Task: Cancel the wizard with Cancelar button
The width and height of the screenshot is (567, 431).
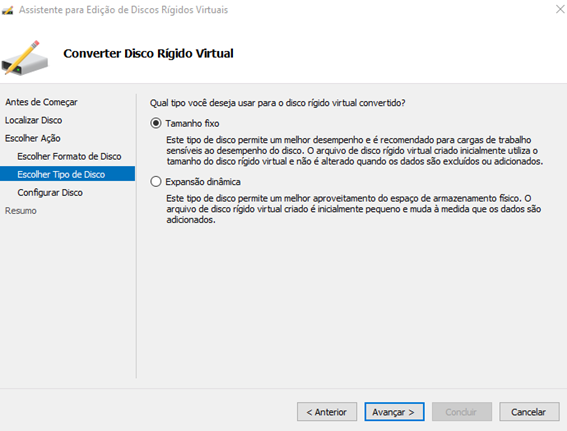Action: pos(529,412)
